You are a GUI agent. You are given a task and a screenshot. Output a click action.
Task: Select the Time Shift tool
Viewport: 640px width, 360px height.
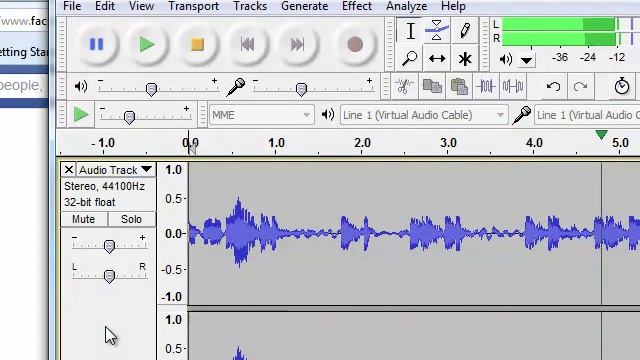tap(437, 58)
